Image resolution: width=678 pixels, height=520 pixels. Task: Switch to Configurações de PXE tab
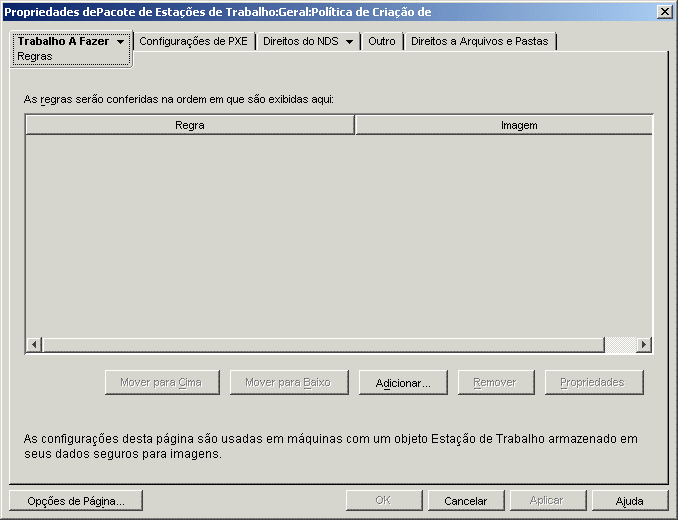coord(193,41)
